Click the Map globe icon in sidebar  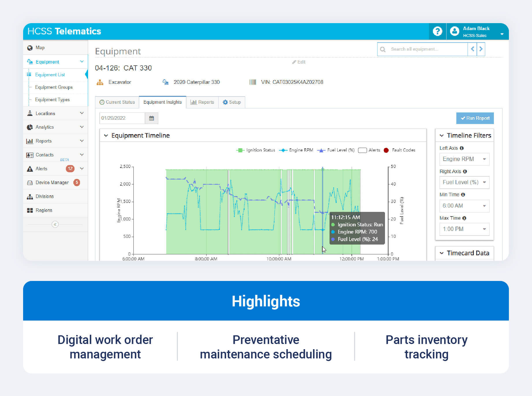pyautogui.click(x=30, y=48)
